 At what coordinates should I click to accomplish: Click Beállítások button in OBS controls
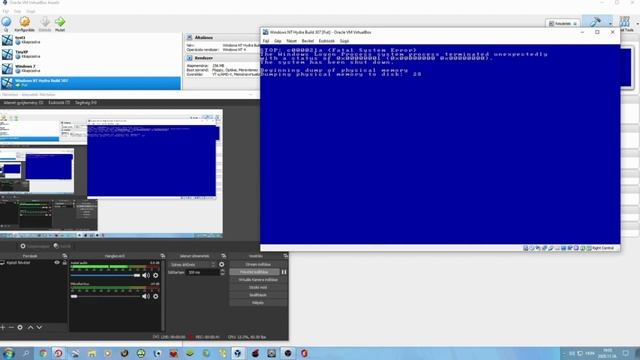click(258, 295)
